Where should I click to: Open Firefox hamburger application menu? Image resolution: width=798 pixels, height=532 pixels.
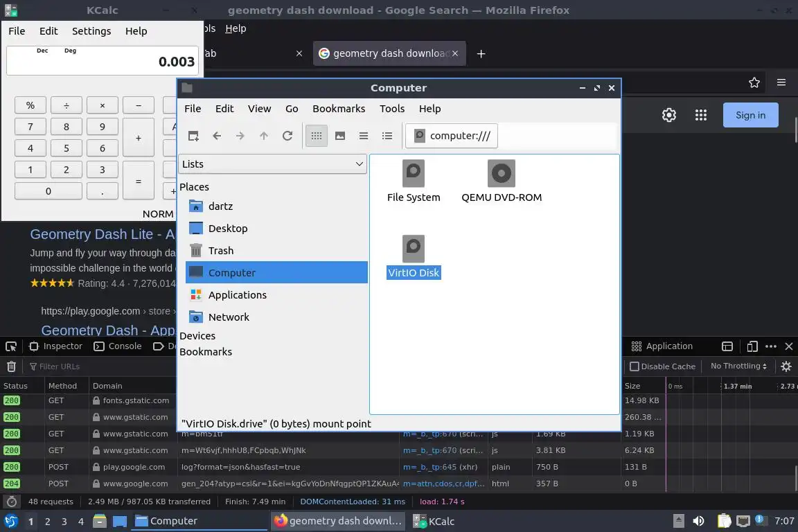coord(781,82)
